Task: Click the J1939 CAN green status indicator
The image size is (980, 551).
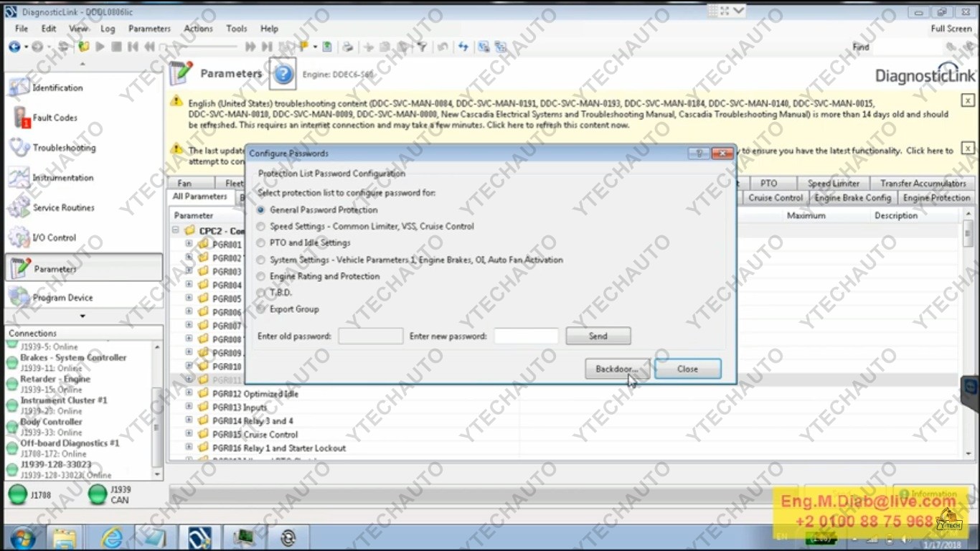Action: [97, 494]
